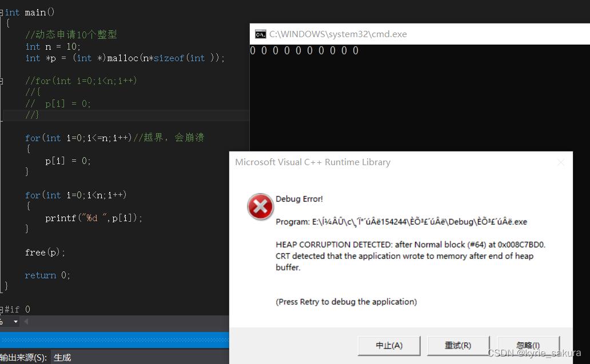Click the 'Debug Error!' text

pos(299,199)
